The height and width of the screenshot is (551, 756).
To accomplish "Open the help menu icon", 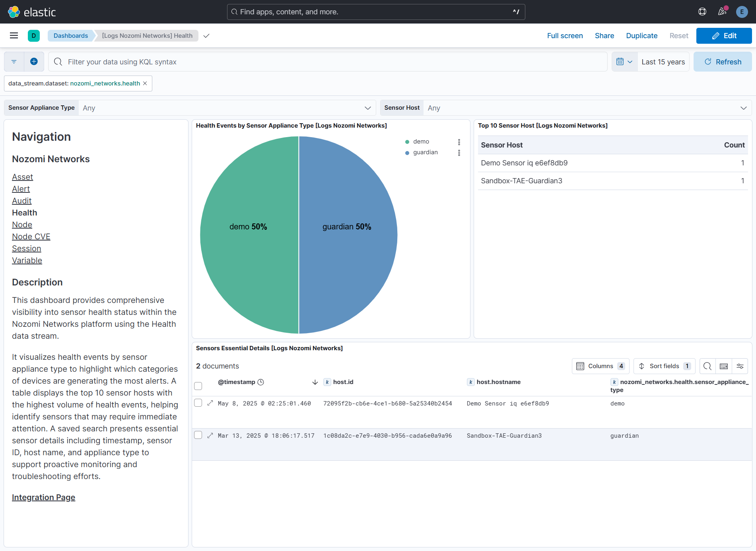I will click(x=702, y=12).
